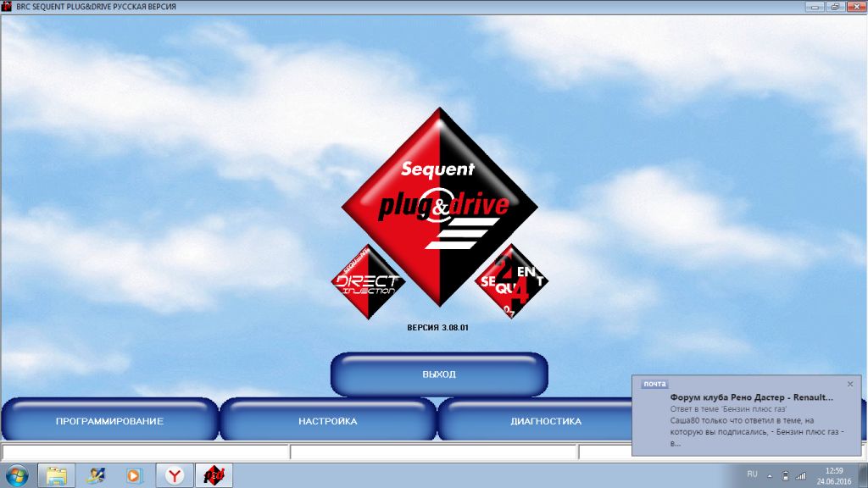This screenshot has height=488, width=868.
Task: Minimize the BRC Sequent window
Action: [815, 7]
